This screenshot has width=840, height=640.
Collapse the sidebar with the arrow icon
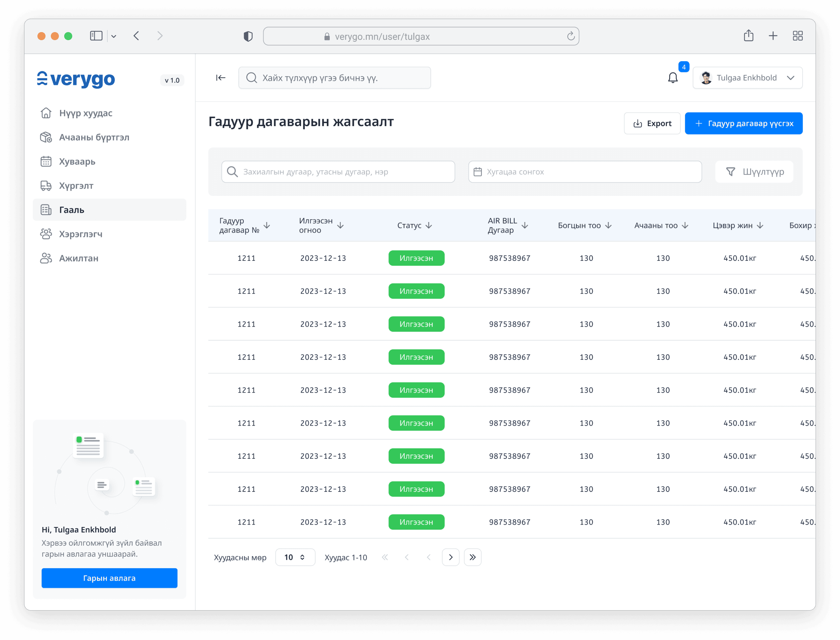point(221,78)
